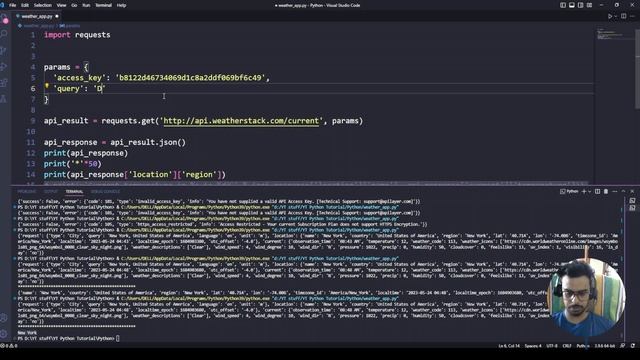The image size is (640, 360).
Task: Open the Search view in activity bar
Action: (4, 34)
